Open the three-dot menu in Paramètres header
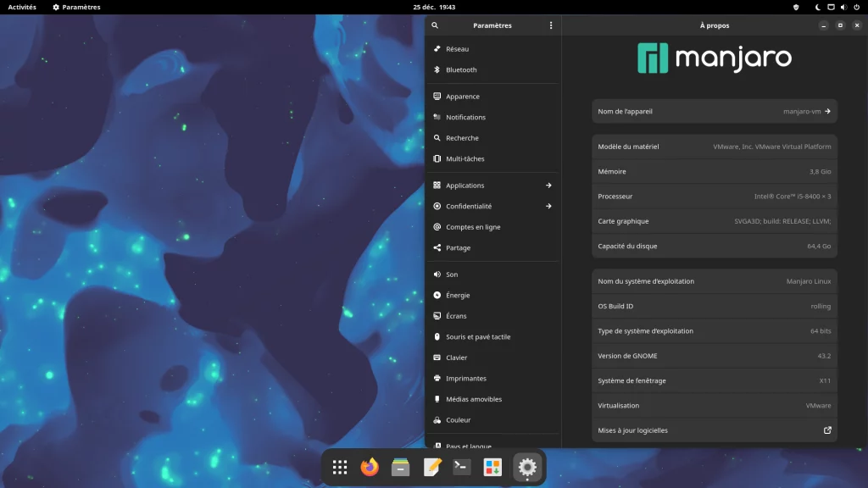 click(x=550, y=25)
